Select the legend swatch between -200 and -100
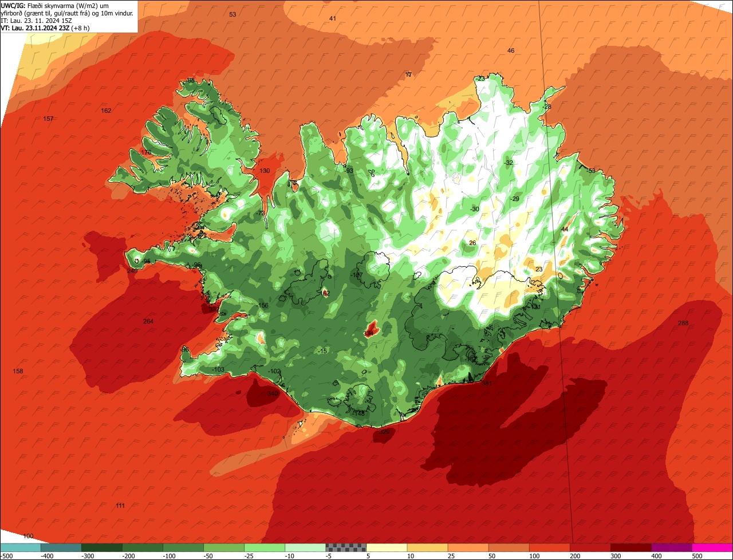733x560 pixels. [142, 547]
